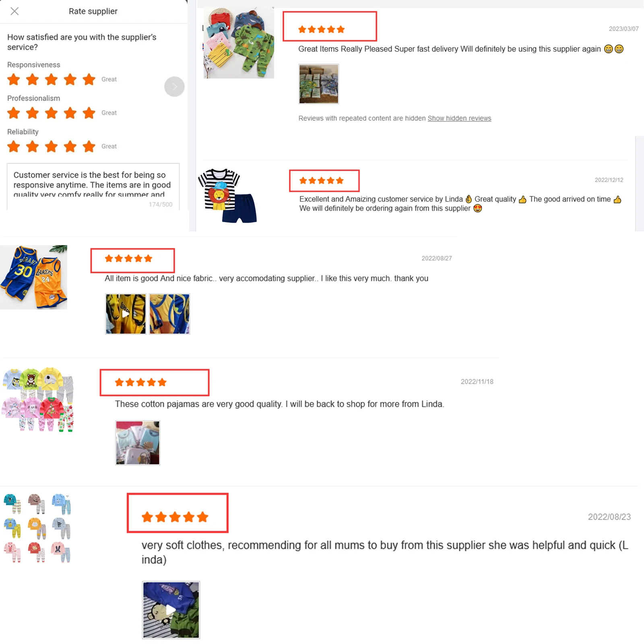The width and height of the screenshot is (644, 644).
Task: Set Professionalism rating to five stars
Action: tap(89, 113)
